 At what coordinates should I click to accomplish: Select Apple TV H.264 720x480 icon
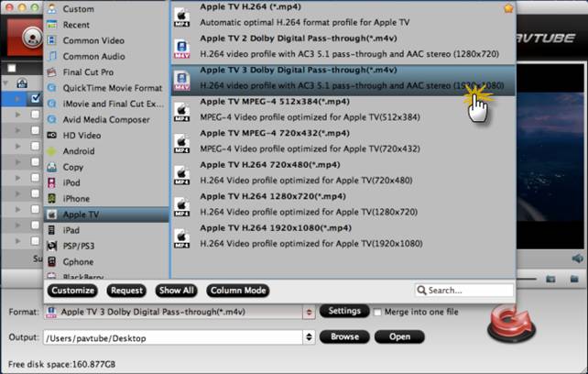tap(182, 175)
